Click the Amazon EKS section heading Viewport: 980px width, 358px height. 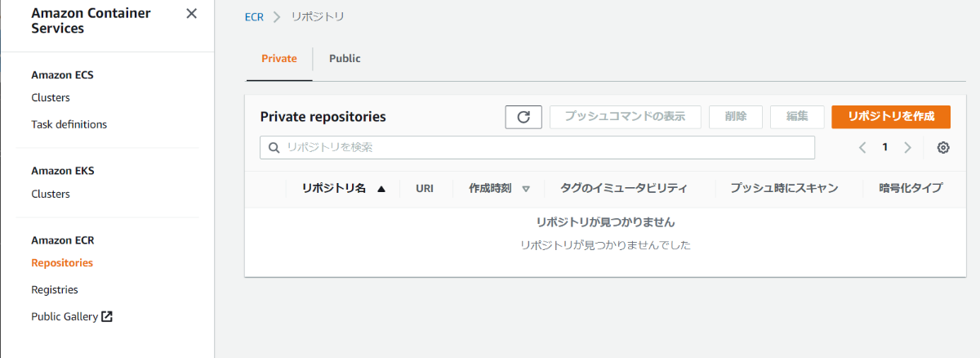tap(63, 171)
